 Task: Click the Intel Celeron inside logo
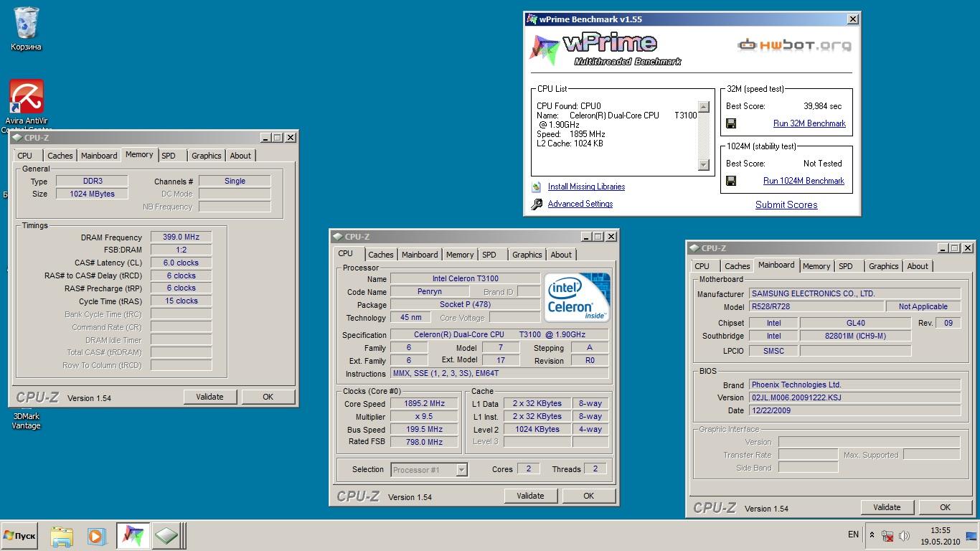point(577,297)
